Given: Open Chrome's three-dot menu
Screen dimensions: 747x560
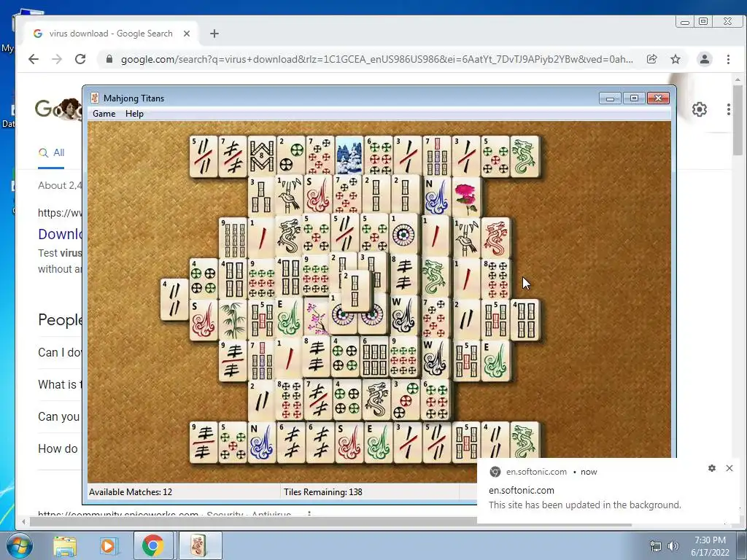Looking at the screenshot, I should pos(728,59).
